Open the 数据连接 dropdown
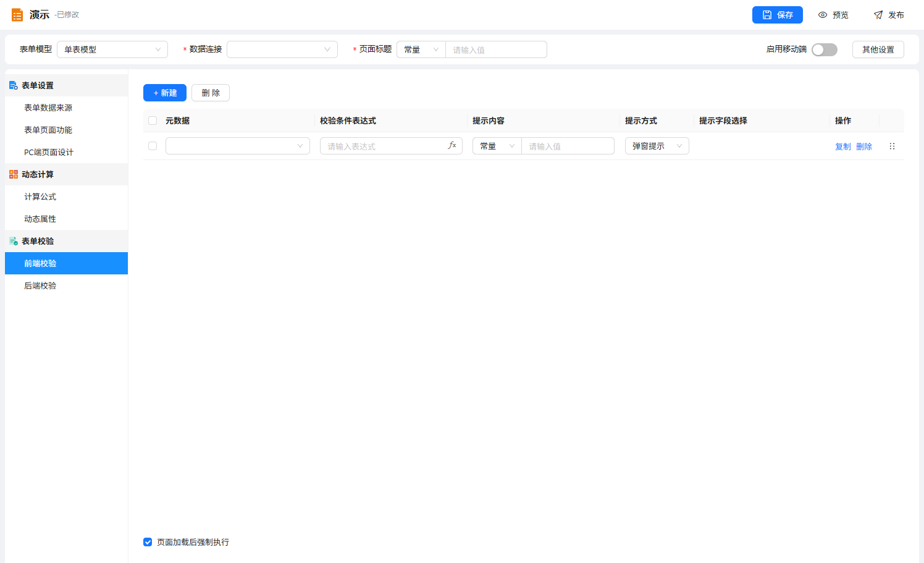 coord(282,49)
